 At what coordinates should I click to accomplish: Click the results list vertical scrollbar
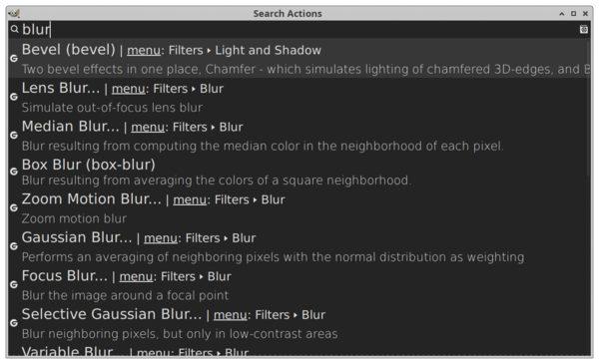[x=589, y=109]
